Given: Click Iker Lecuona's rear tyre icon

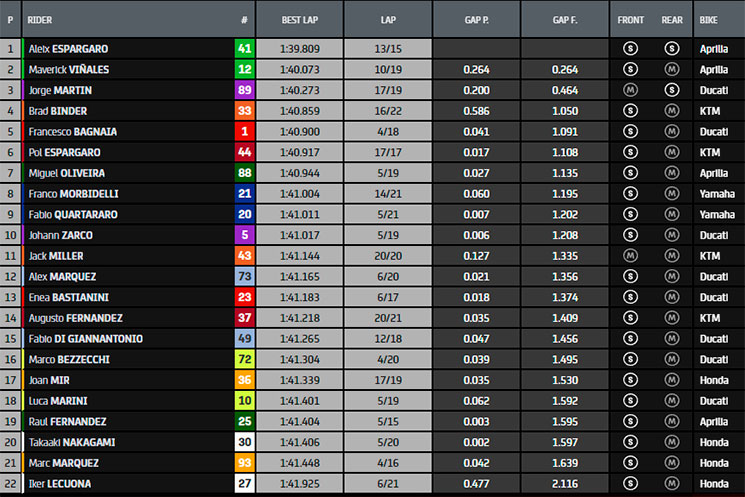Looking at the screenshot, I should pos(672,483).
